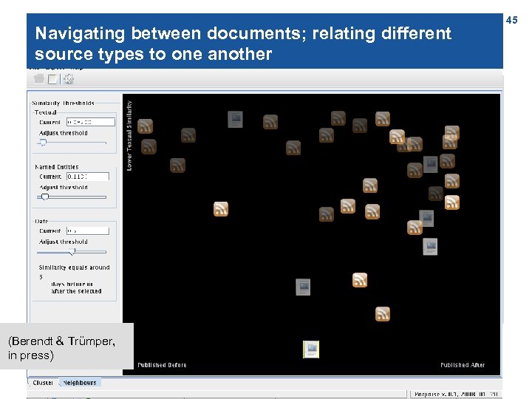Click the 'Published After' axis label

coord(463,365)
